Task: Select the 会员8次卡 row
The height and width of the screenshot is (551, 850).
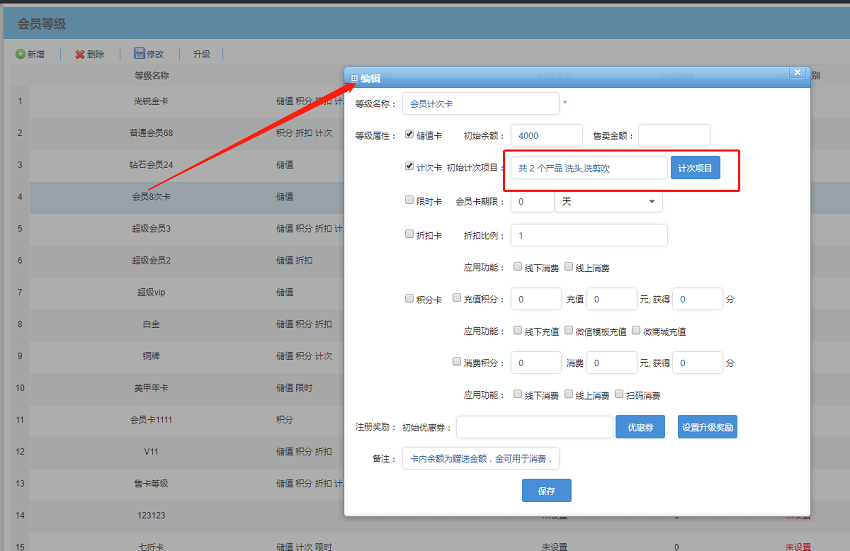Action: pyautogui.click(x=177, y=197)
